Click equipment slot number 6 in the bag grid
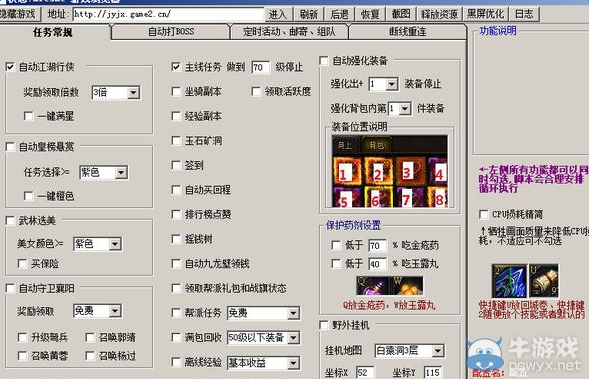 tap(379, 197)
